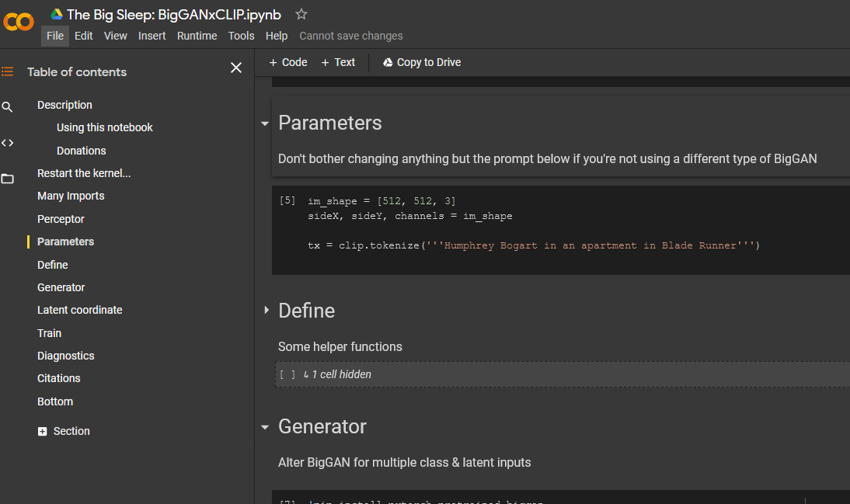Open the Files folder icon in sidebar
This screenshot has height=504, width=850.
8,179
